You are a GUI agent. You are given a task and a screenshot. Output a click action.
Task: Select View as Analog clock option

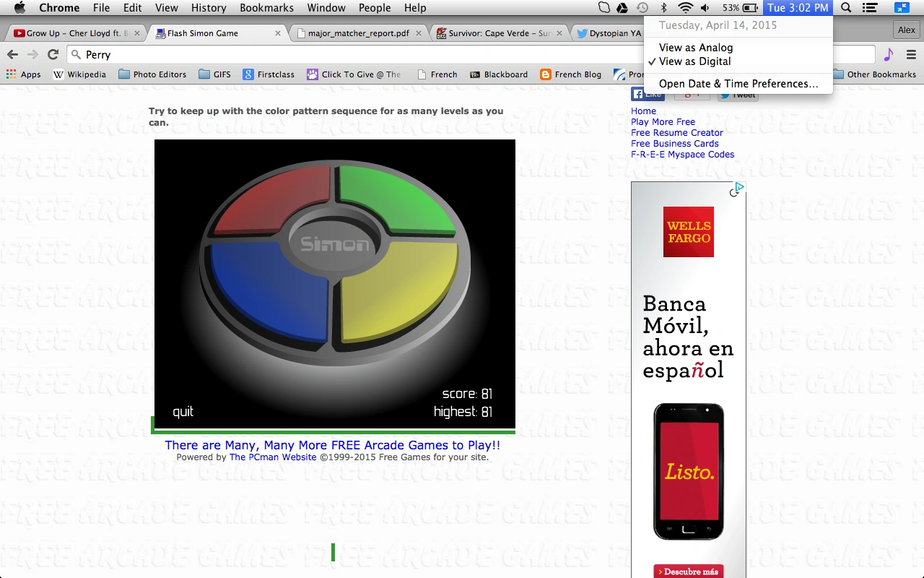(x=695, y=48)
